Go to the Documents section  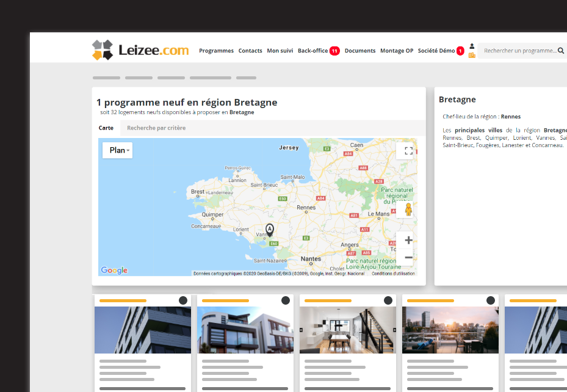coord(359,51)
